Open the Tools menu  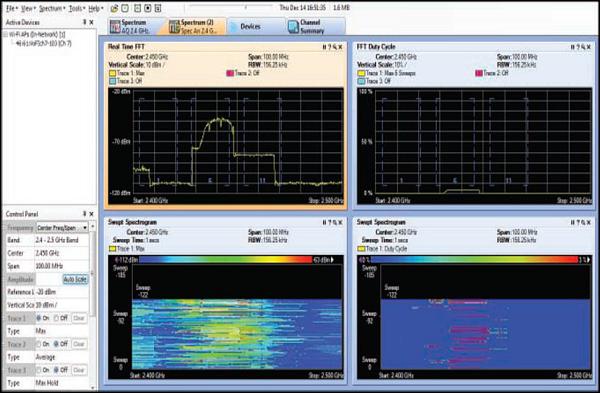77,8
